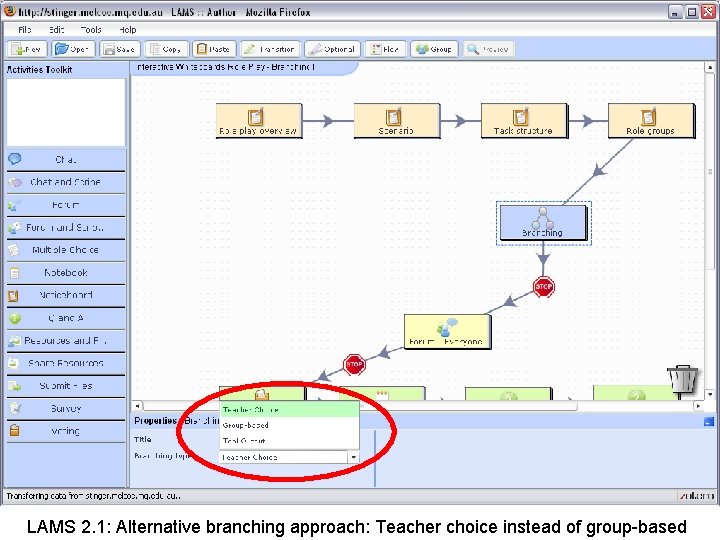Screen dimensions: 720x540
Task: Select the Notebook activity
Action: pos(66,273)
